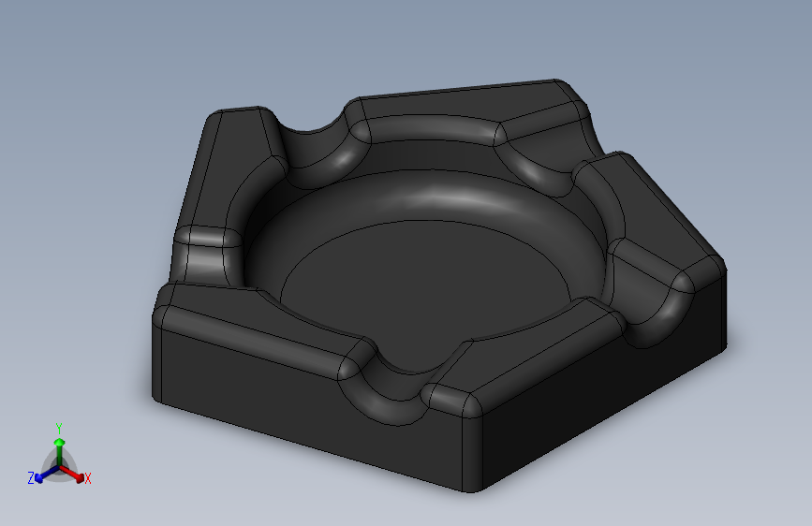
Task: Click the blue Z axis arrow on triad
Action: click(x=46, y=475)
